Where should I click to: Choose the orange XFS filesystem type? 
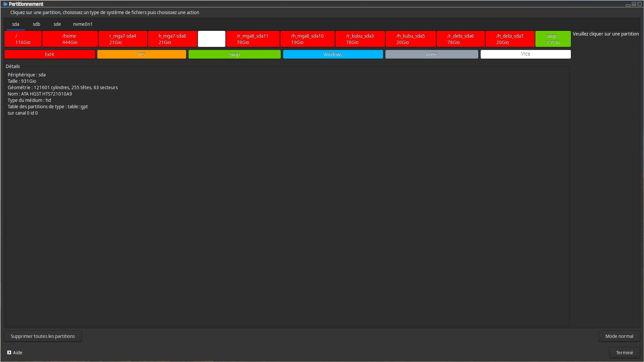[x=142, y=54]
